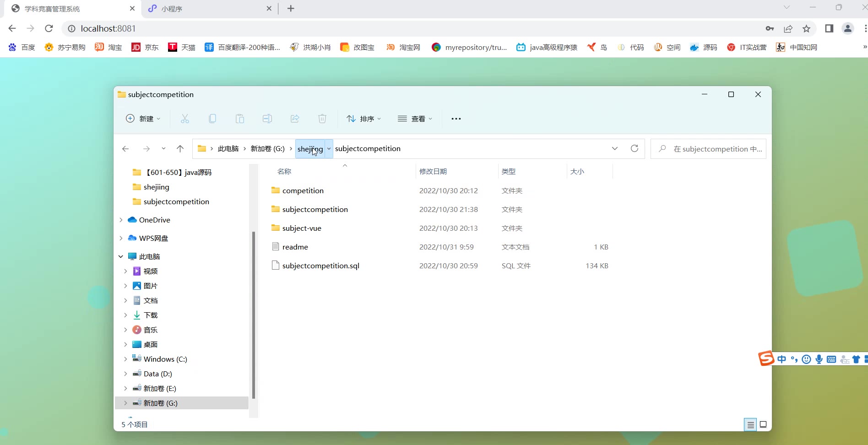Open the Sogou soft keyboard icon
The image size is (868, 445).
pyautogui.click(x=831, y=359)
